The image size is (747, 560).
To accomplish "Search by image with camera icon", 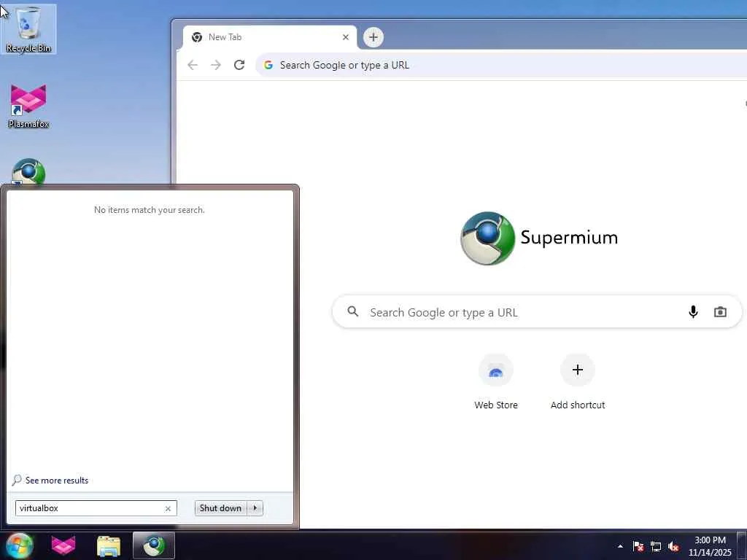I will [720, 312].
